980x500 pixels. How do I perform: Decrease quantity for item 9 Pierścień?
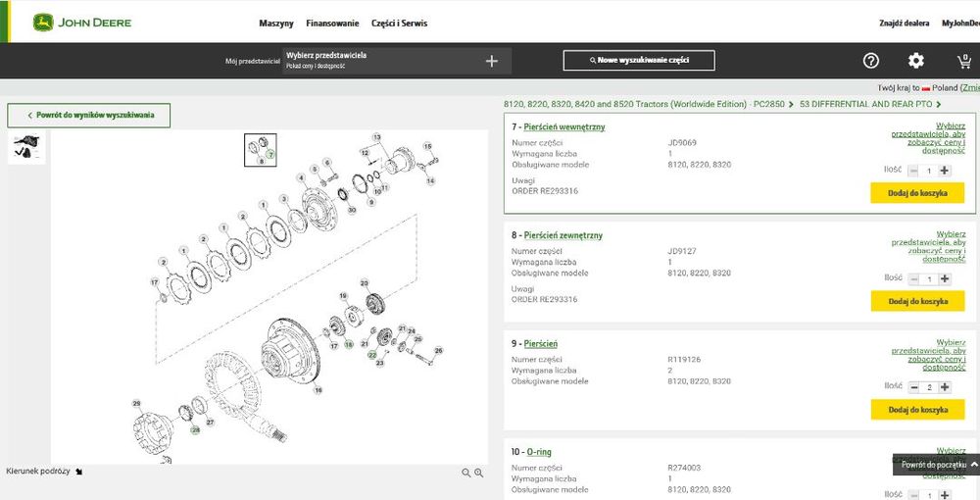pos(913,387)
